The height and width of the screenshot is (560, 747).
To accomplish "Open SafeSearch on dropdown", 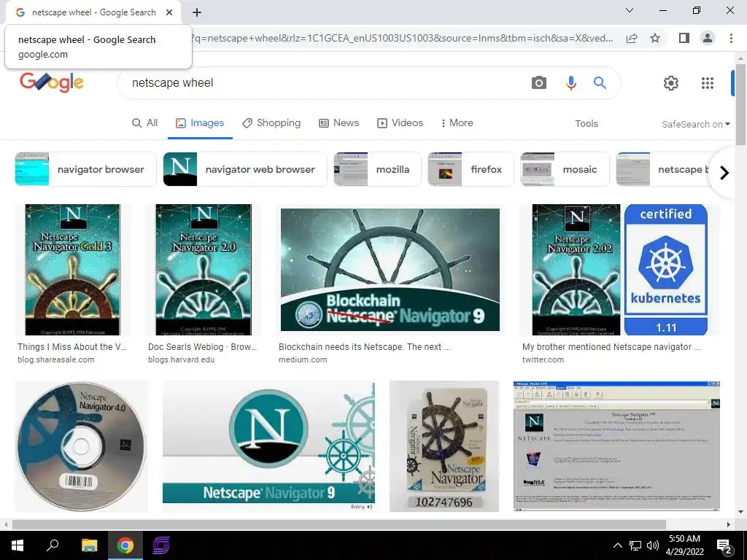I will [695, 124].
